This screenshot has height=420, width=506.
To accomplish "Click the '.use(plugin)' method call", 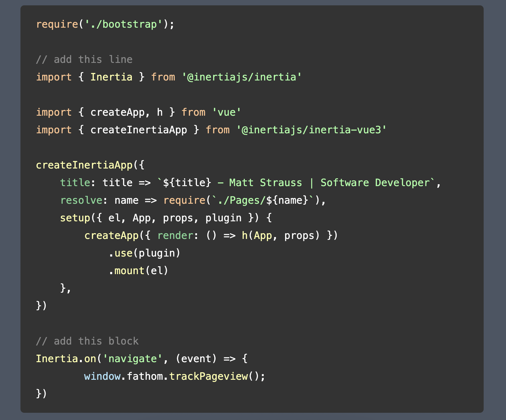I will pos(144,253).
